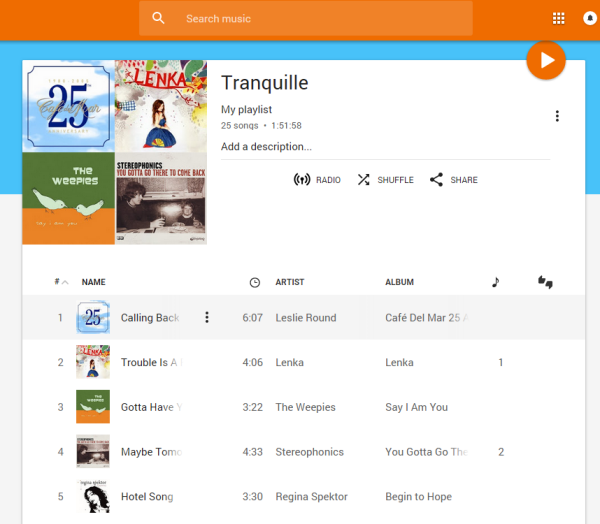Screen dimensions: 600x524
Task: Click the orange play playlist button
Action: [x=546, y=60]
